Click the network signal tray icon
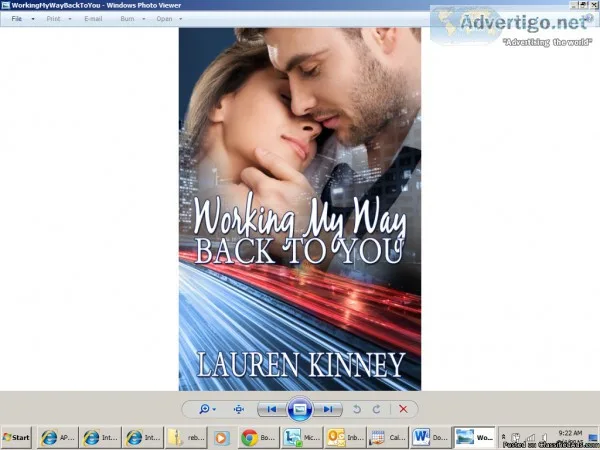Viewport: 600px width, 450px height. (x=531, y=437)
